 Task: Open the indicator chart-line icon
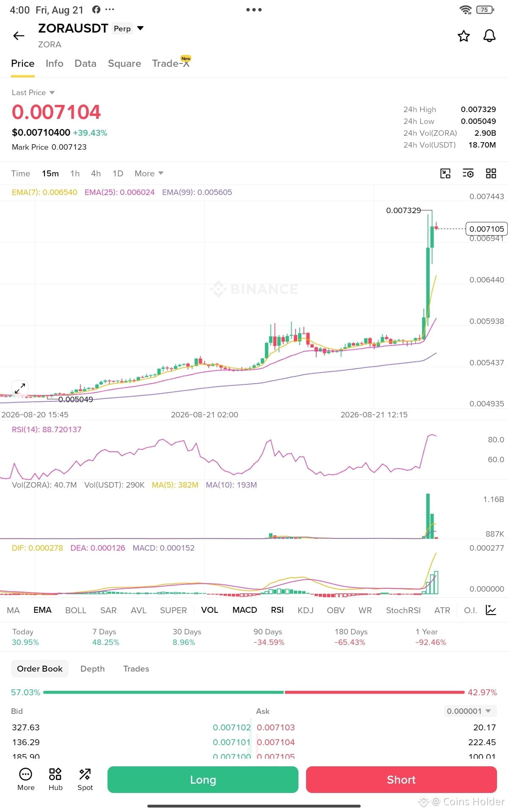491,610
